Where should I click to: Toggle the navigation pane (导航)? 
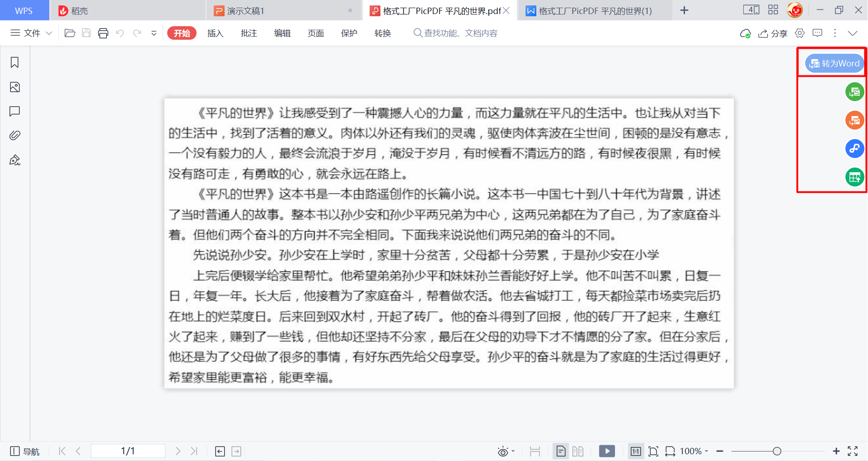point(25,451)
